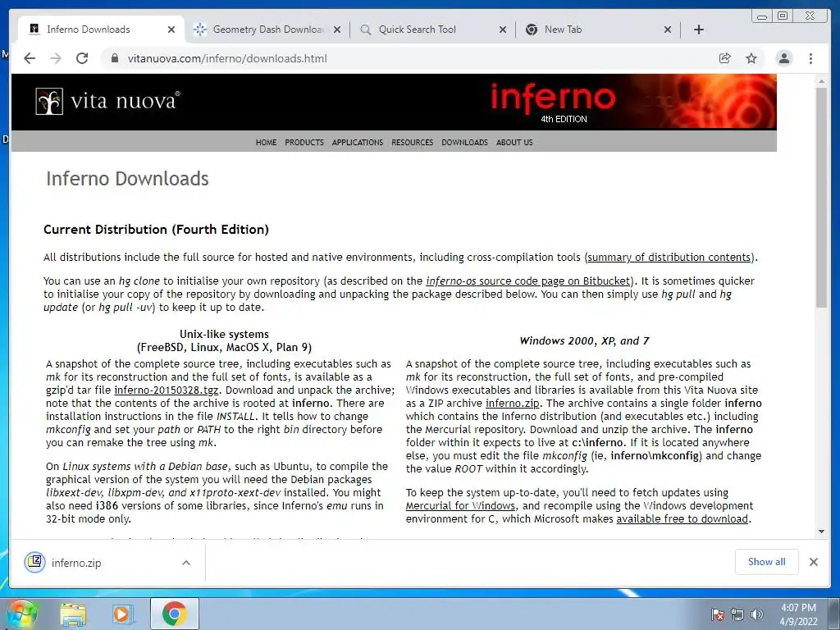Click the Windows 2000, XP, and 7 heading
The height and width of the screenshot is (630, 840).
click(584, 340)
